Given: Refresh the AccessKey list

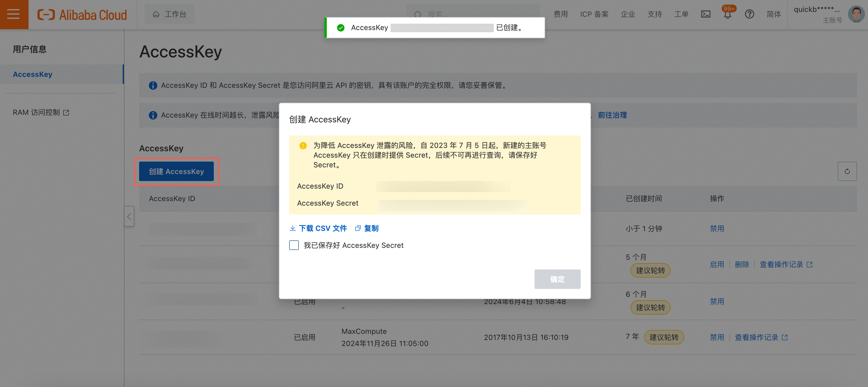Looking at the screenshot, I should click(847, 171).
